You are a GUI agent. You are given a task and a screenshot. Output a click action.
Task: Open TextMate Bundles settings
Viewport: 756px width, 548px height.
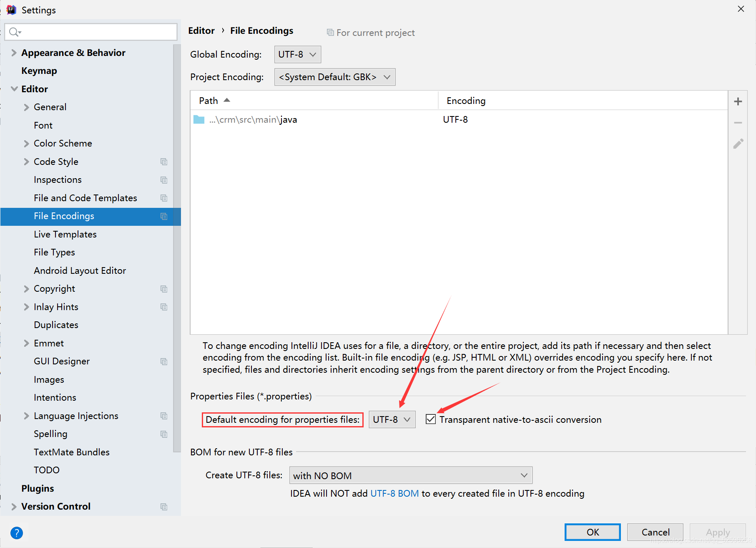[x=71, y=452]
